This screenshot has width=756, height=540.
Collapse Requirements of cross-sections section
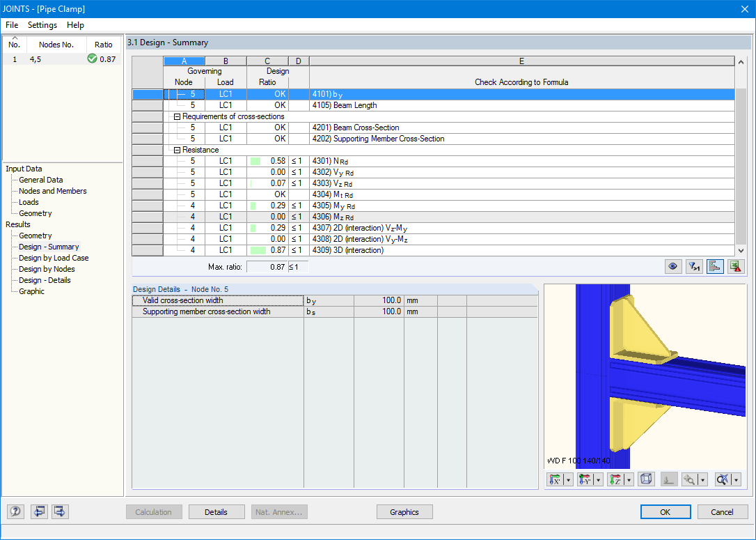(176, 116)
